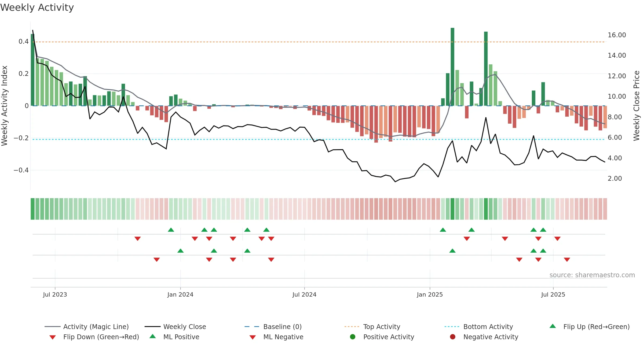
Task: Click the 0.4 left axis tick
Action: pos(24,41)
